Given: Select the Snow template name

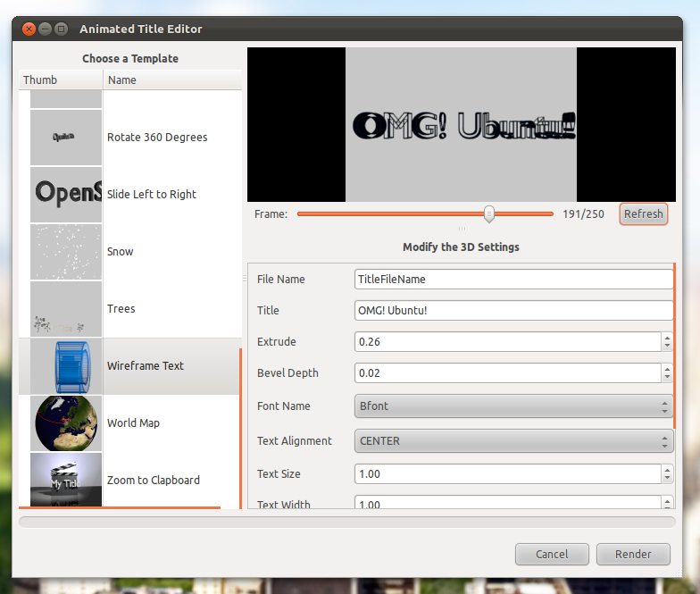Looking at the screenshot, I should [120, 252].
